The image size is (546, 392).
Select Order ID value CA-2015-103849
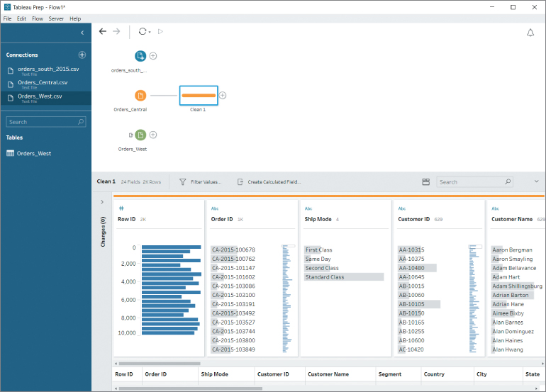(x=233, y=349)
